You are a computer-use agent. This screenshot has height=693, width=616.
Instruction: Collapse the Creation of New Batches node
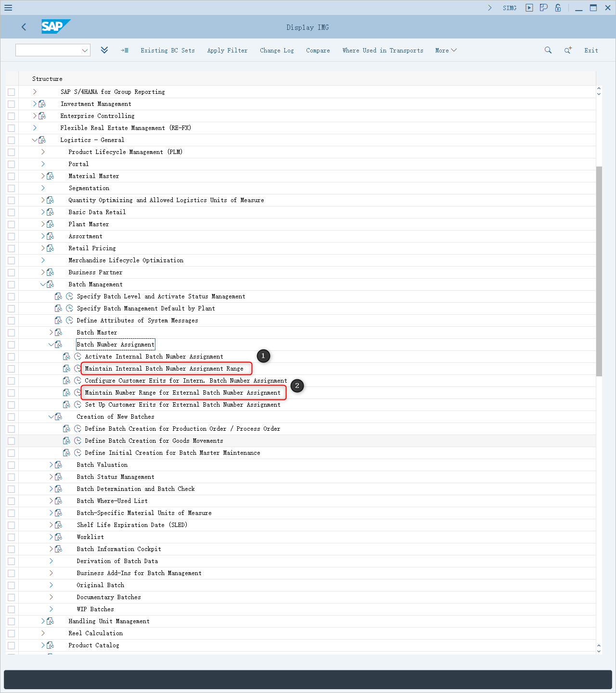point(51,417)
